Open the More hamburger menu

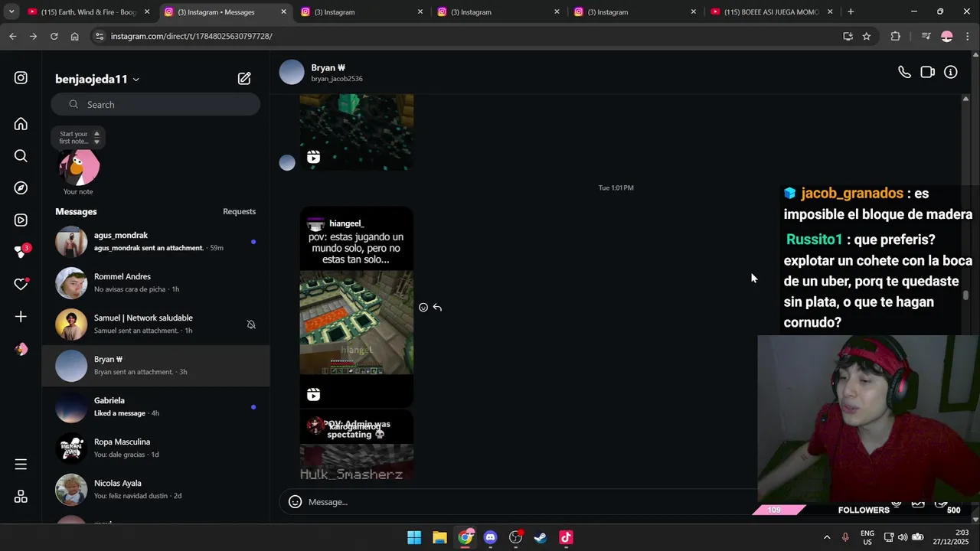point(21,465)
